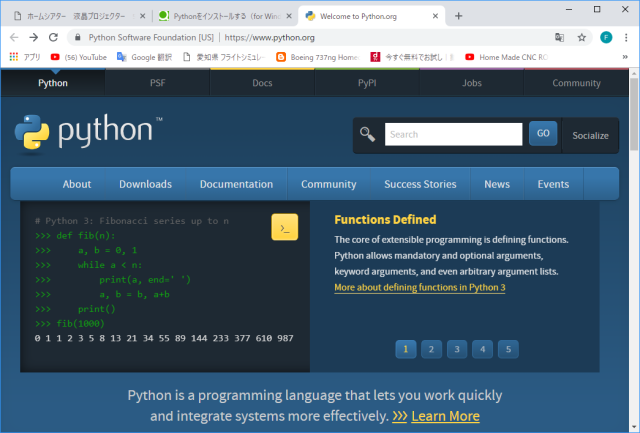Open Community top meta tab
Viewport: 640px width, 433px height.
click(x=576, y=83)
